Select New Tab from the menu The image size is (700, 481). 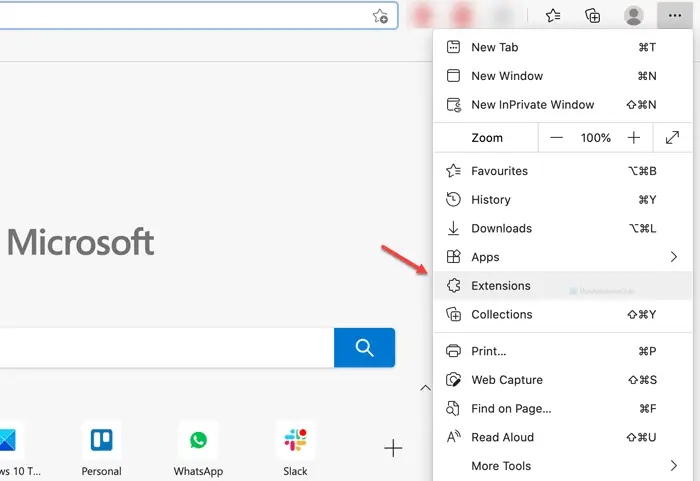[563, 47]
